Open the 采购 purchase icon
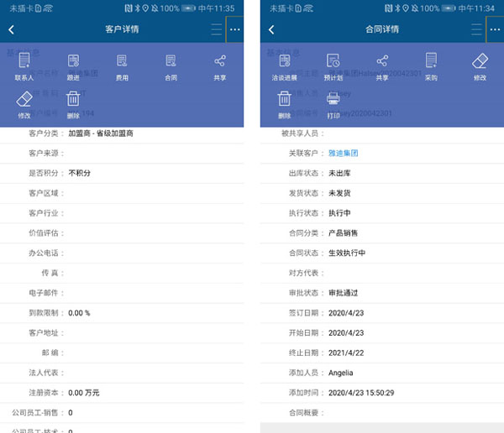This screenshot has width=504, height=433. 431,65
